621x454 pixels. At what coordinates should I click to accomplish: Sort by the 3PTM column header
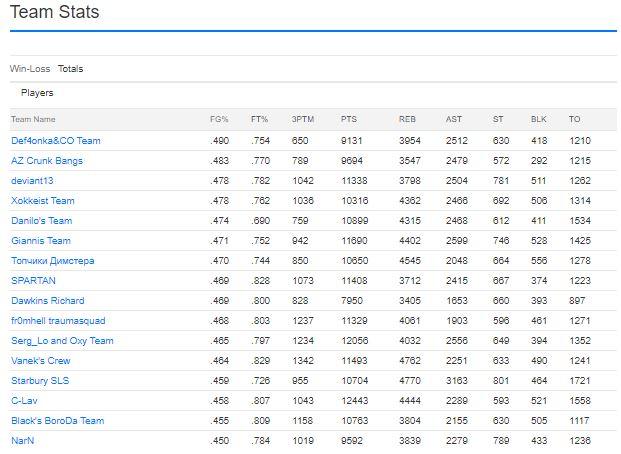click(x=303, y=119)
